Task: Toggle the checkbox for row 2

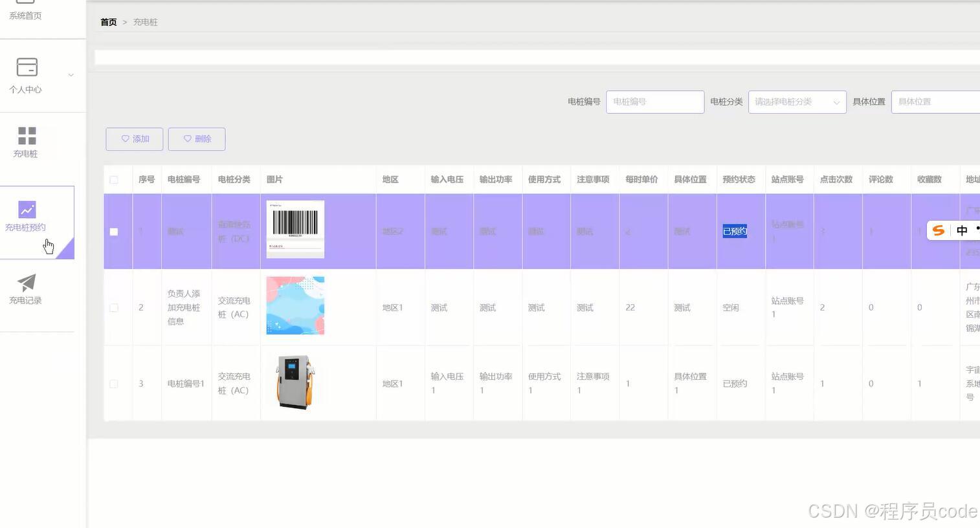Action: point(114,308)
